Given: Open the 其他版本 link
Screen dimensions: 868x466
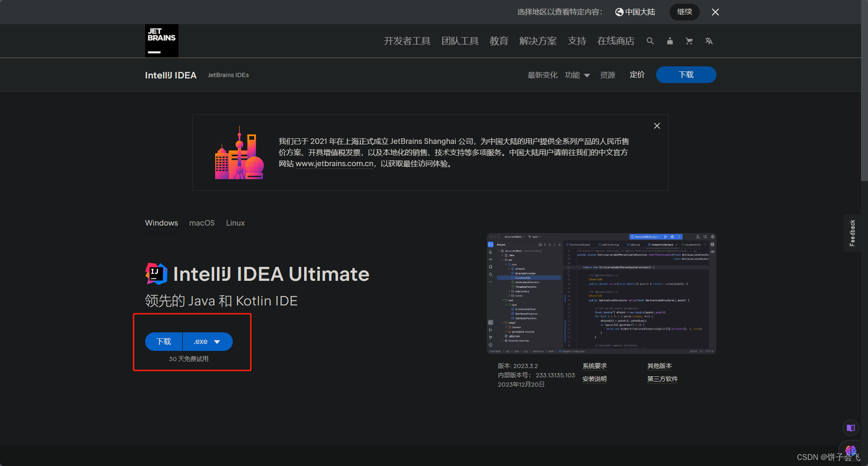Looking at the screenshot, I should pos(659,366).
